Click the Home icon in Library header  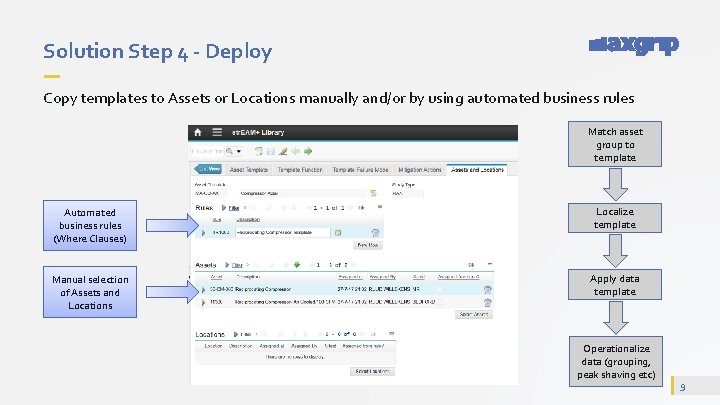[198, 132]
